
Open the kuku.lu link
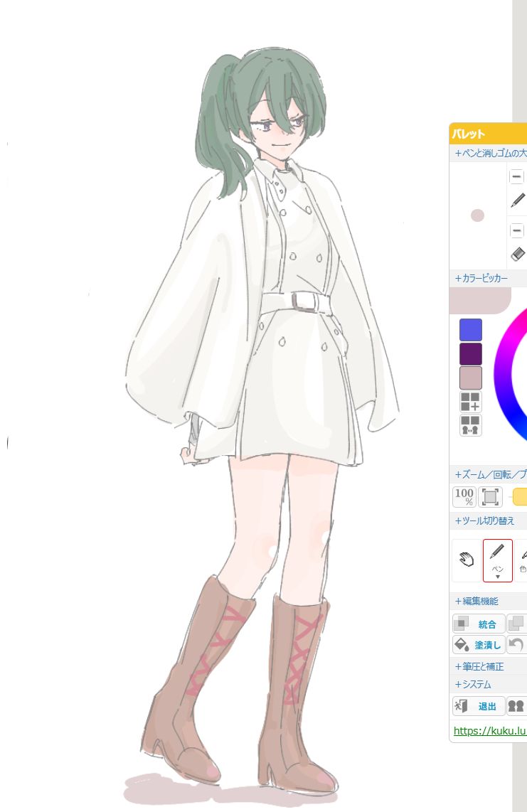pos(489,730)
